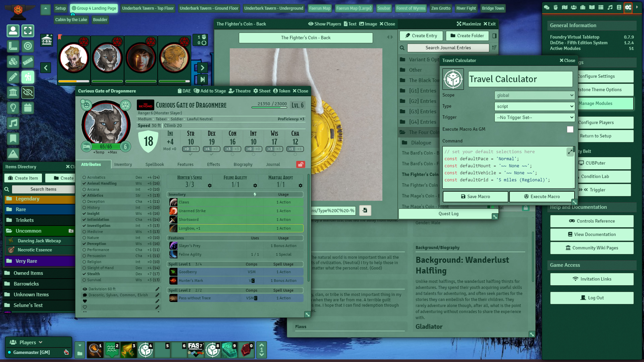Open the Scenes map sidebar tab

[x=565, y=7]
